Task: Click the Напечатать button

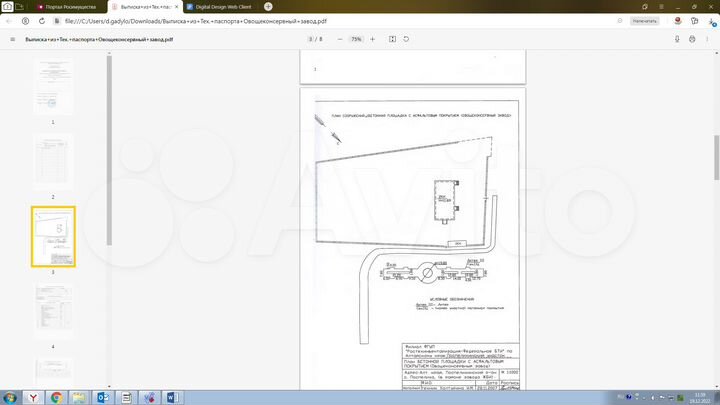Action: [x=645, y=21]
